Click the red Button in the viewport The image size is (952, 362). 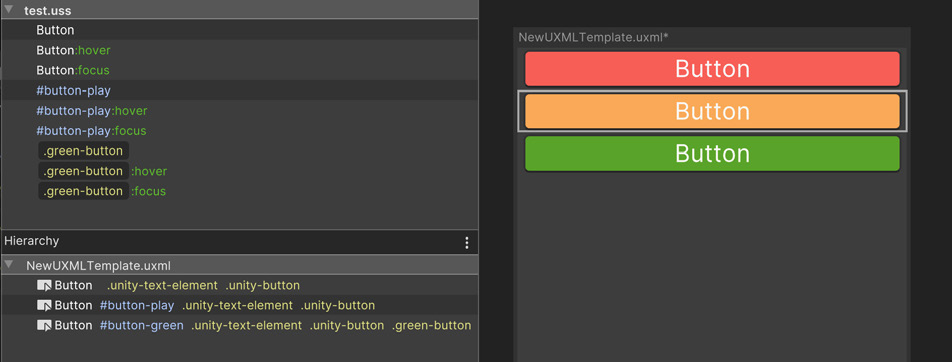coord(712,69)
